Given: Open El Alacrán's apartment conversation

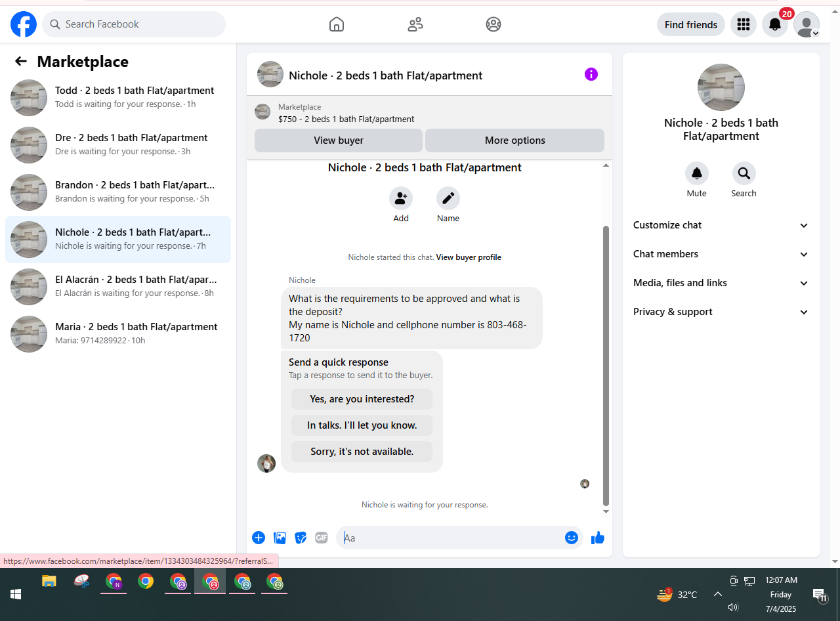Looking at the screenshot, I should coord(118,287).
